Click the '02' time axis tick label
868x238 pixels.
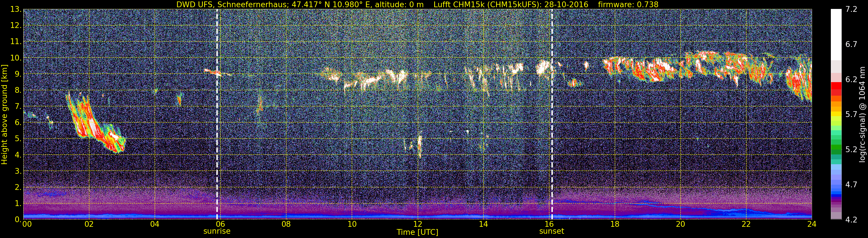(89, 224)
